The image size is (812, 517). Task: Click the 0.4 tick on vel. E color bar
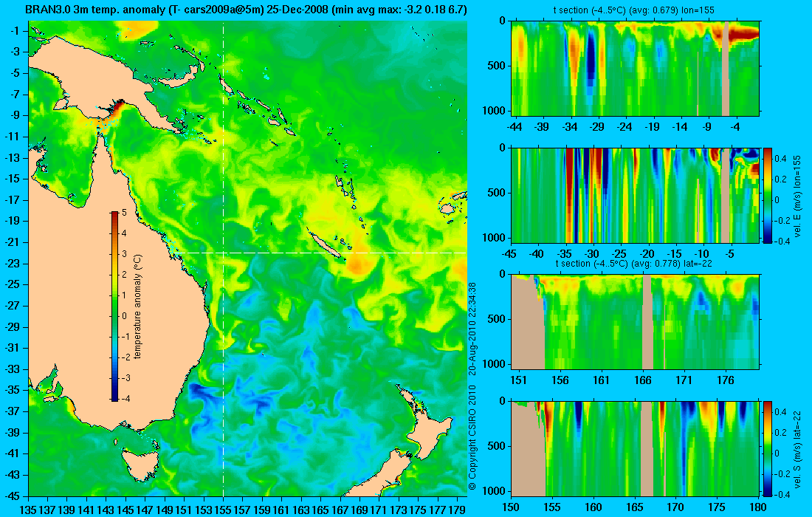coord(781,157)
